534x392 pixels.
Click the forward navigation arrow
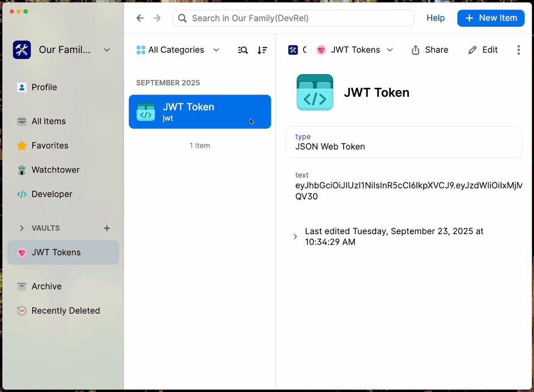[x=157, y=18]
